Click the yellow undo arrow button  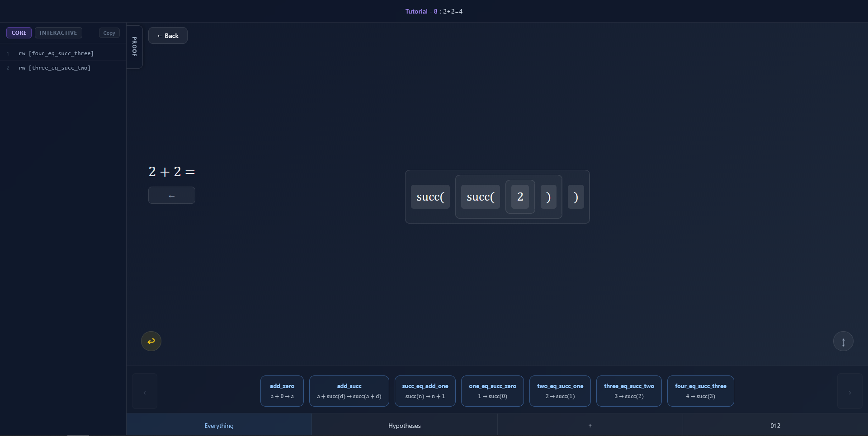coord(151,341)
